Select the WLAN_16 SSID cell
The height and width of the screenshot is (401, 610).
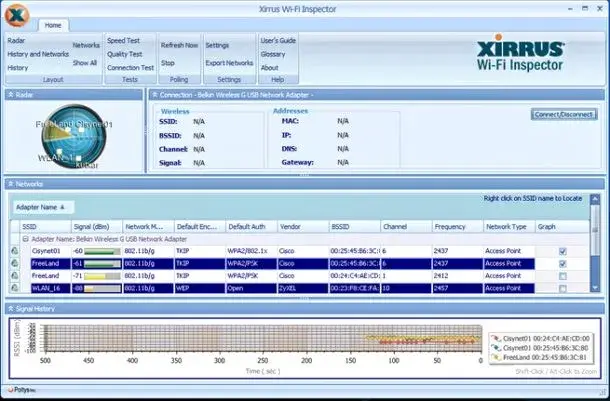click(x=51, y=288)
